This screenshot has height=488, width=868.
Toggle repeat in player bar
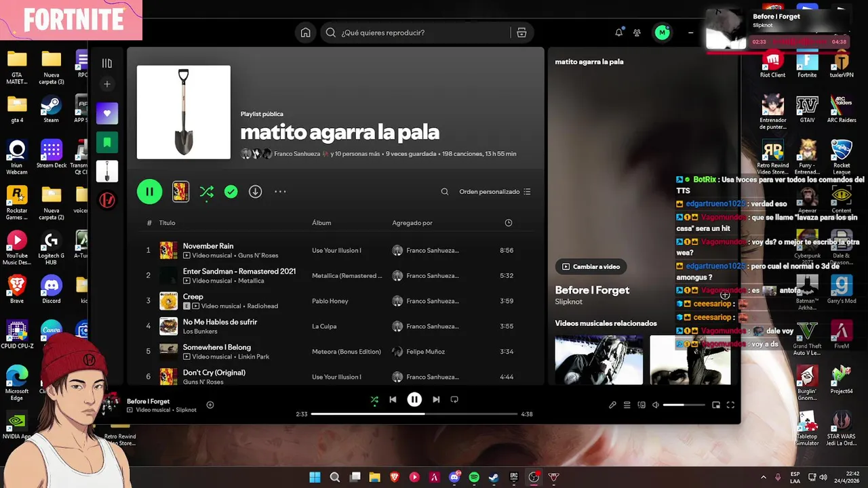pyautogui.click(x=454, y=400)
